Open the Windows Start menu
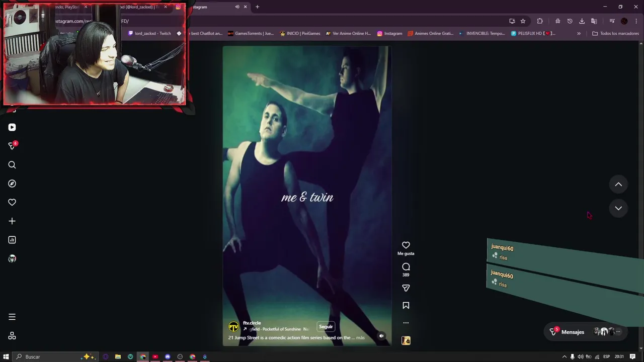This screenshot has height=362, width=644. tap(6, 356)
